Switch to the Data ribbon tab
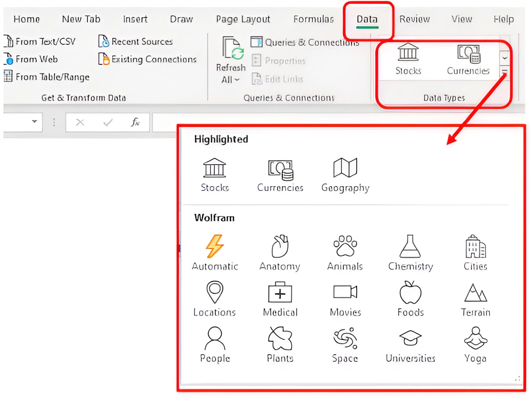 367,19
